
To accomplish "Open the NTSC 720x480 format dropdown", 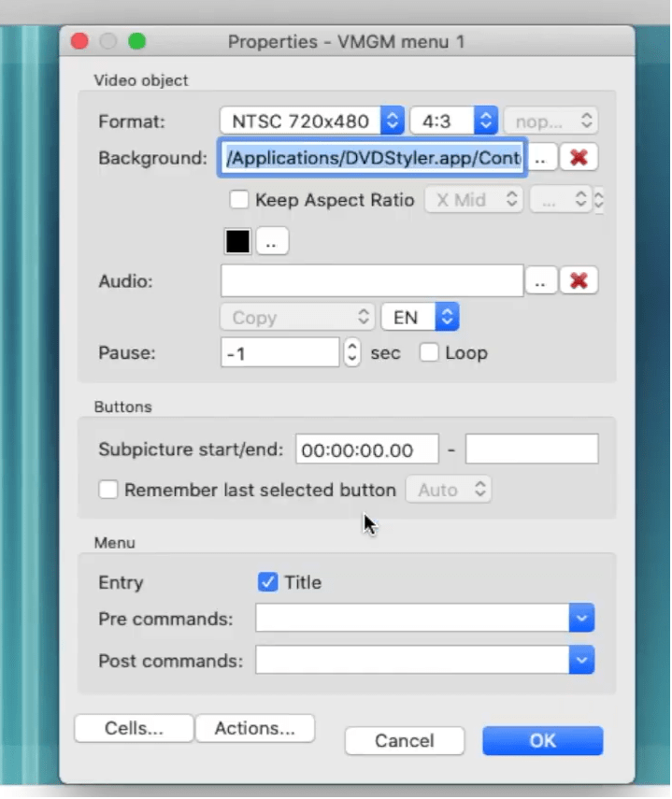I will pos(312,121).
